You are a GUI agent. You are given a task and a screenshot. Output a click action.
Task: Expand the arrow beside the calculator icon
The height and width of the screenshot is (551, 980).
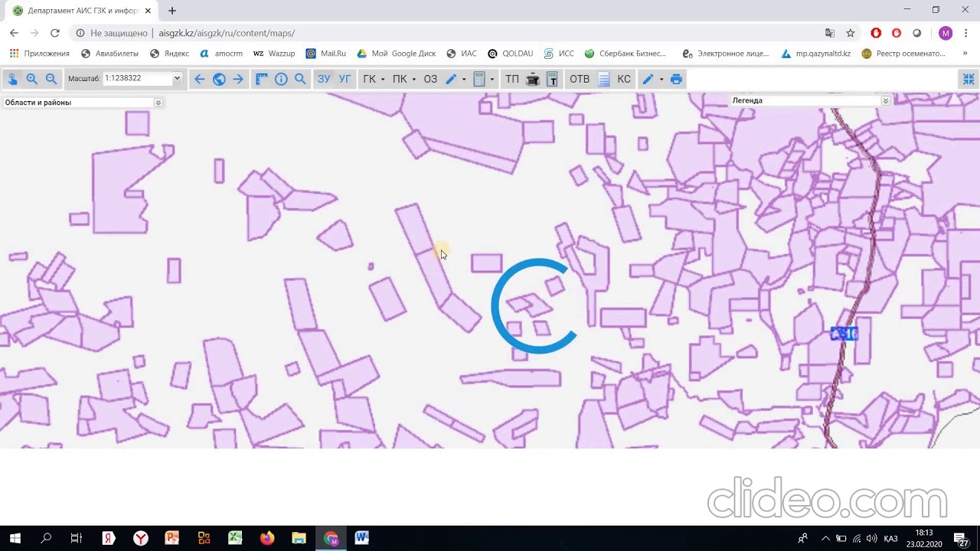coord(492,79)
